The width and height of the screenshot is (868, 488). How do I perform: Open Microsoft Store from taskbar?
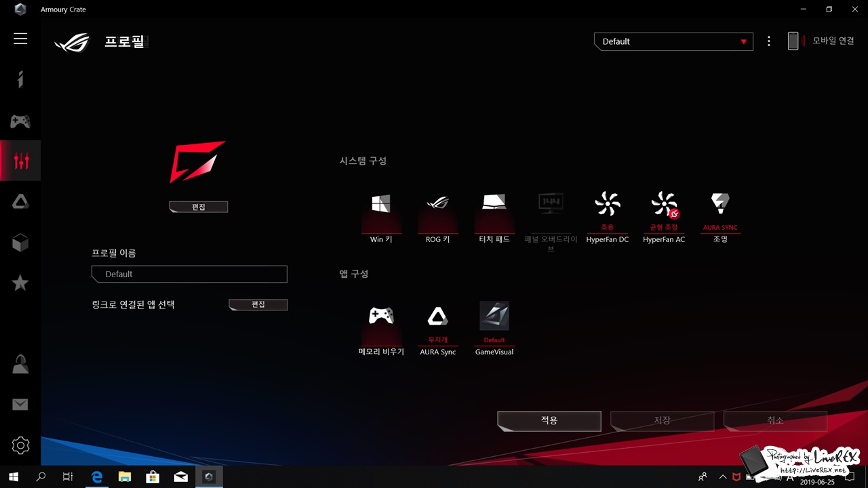[x=153, y=477]
